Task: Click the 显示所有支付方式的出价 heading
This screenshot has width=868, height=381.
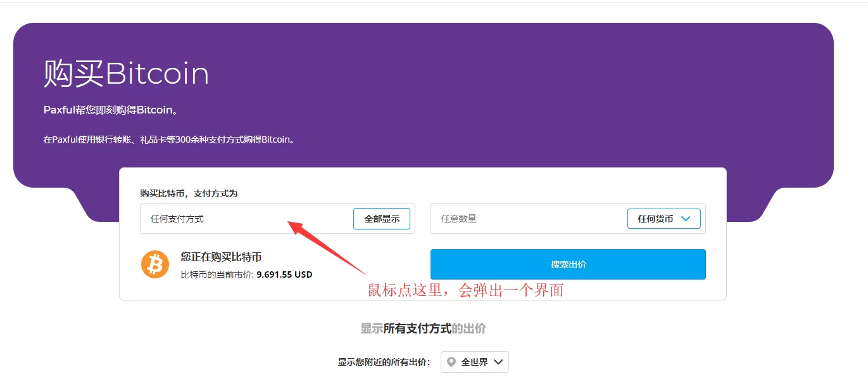Action: pyautogui.click(x=424, y=328)
